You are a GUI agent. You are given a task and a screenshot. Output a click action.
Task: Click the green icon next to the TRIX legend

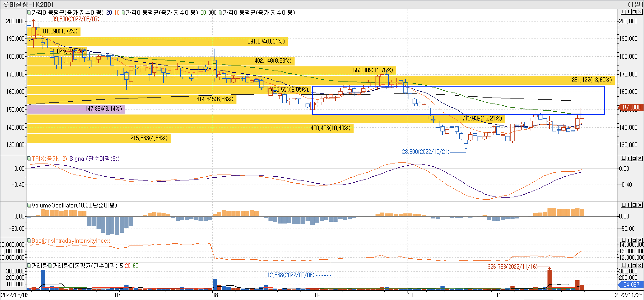[x=29, y=159]
